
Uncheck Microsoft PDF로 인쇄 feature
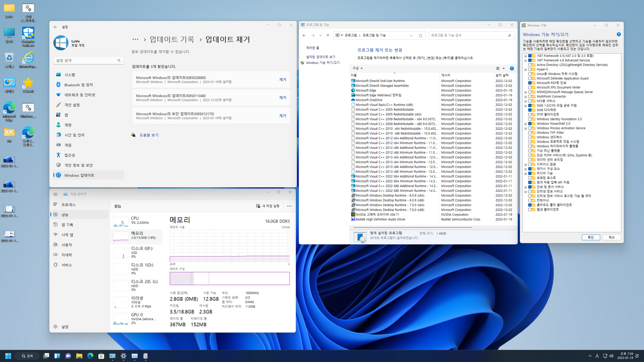click(530, 83)
